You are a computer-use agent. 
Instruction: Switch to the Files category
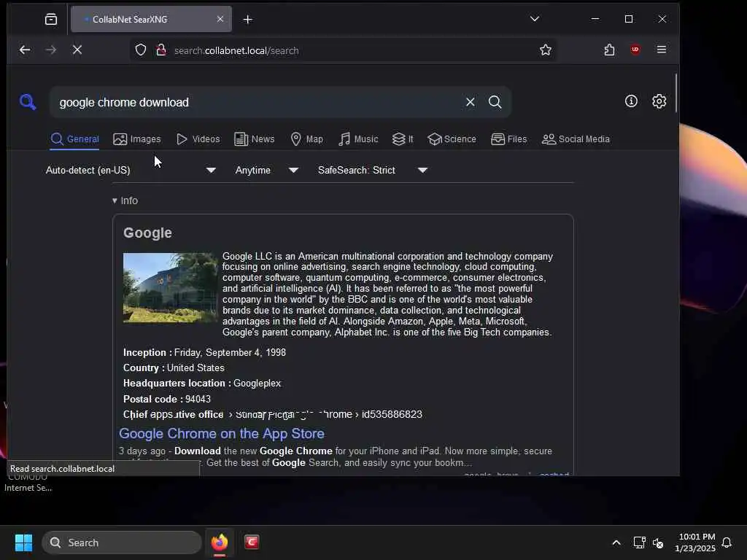(x=508, y=139)
